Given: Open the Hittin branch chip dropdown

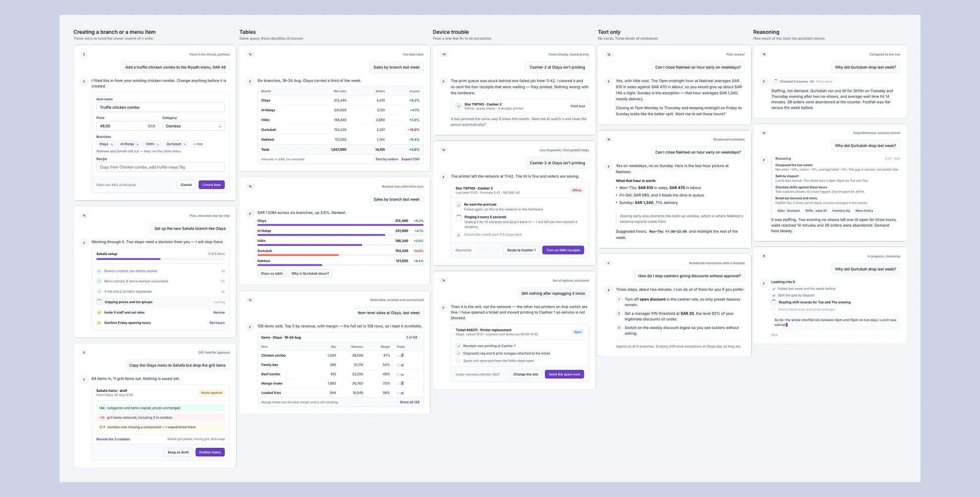Looking at the screenshot, I should point(152,144).
